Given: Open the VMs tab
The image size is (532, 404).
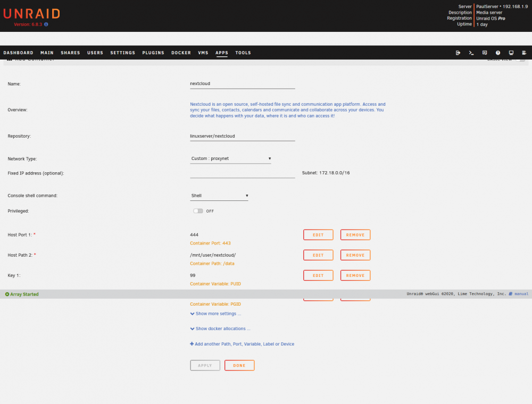Looking at the screenshot, I should pos(203,53).
